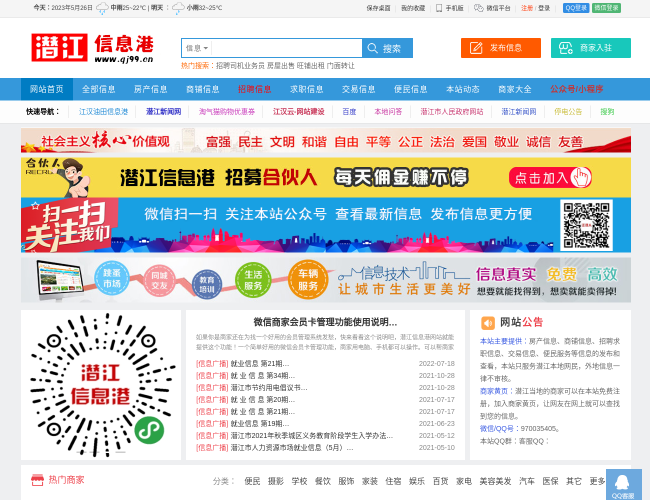Click the 教育培训 circle icon
The height and width of the screenshot is (500, 650).
coord(207,284)
